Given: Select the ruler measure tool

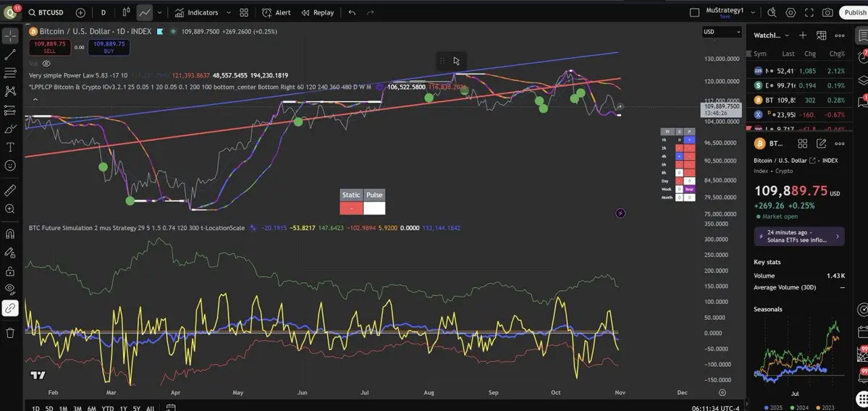Looking at the screenshot, I should click(10, 190).
